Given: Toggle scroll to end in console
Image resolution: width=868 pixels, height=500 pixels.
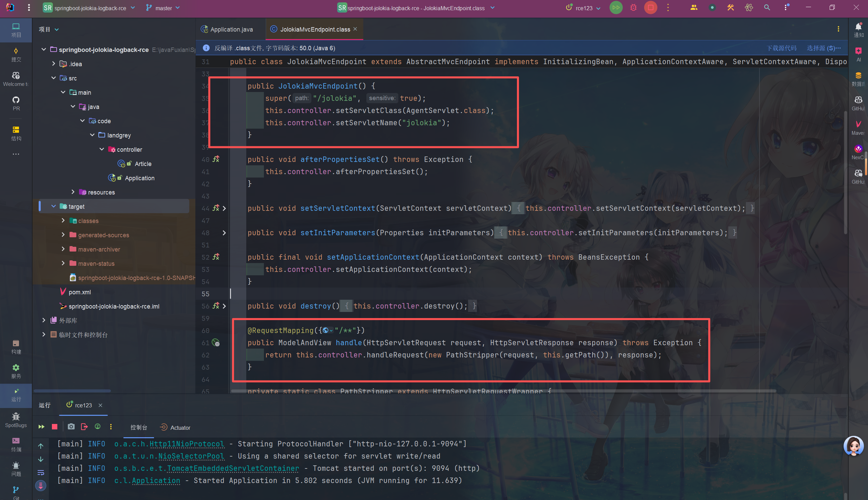Looking at the screenshot, I should (41, 485).
